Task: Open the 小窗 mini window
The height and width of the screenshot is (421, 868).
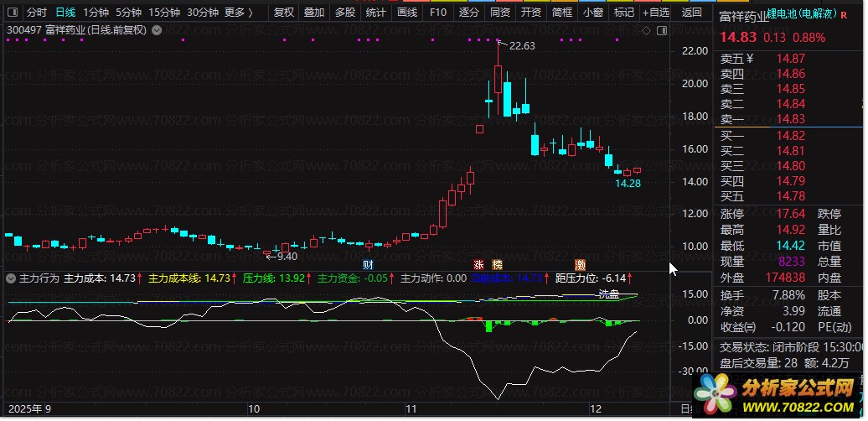Action: (x=593, y=13)
